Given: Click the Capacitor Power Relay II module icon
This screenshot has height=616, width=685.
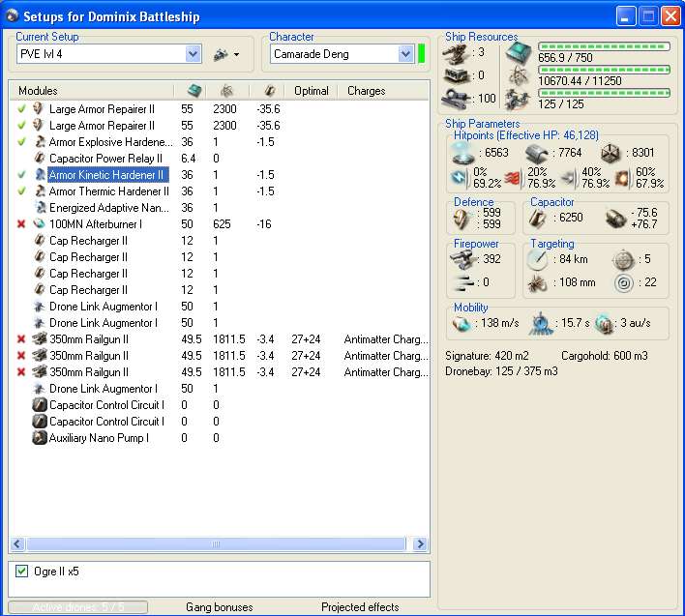Looking at the screenshot, I should pos(40,158).
